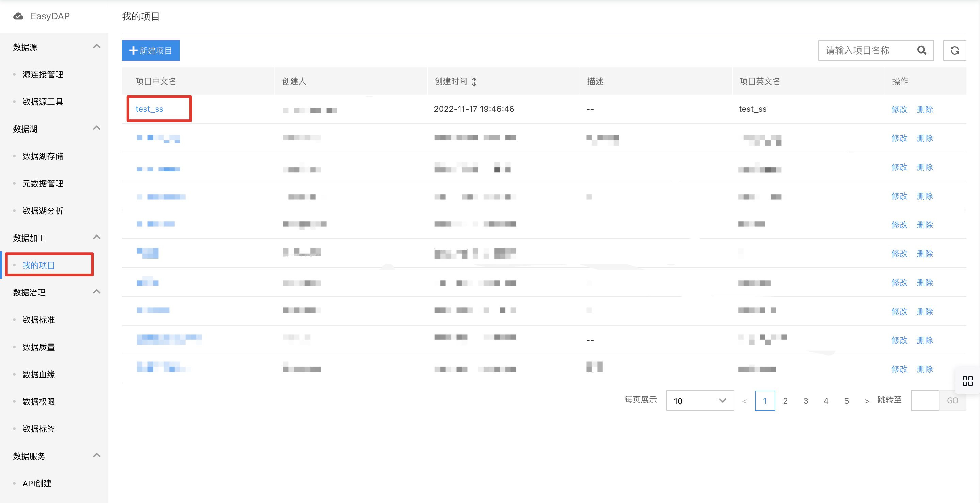Click next page arrow
980x503 pixels.
[867, 401]
